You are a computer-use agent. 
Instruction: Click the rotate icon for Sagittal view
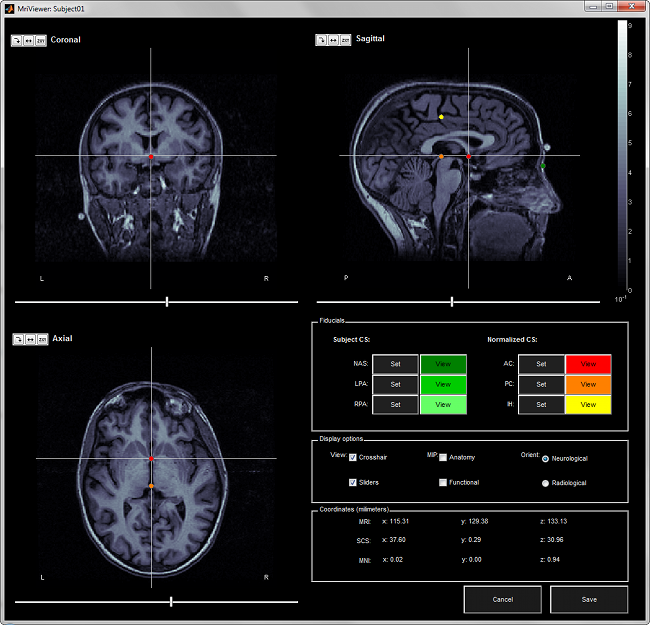point(321,40)
